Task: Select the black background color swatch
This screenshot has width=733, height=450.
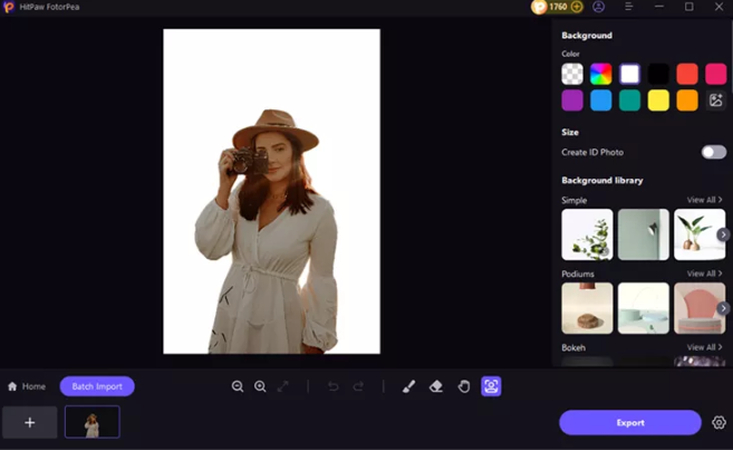Action: click(658, 74)
